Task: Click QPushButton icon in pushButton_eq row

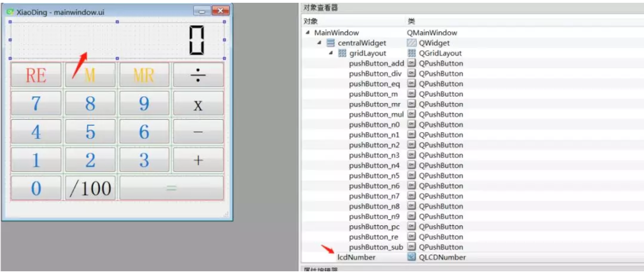Action: [411, 83]
